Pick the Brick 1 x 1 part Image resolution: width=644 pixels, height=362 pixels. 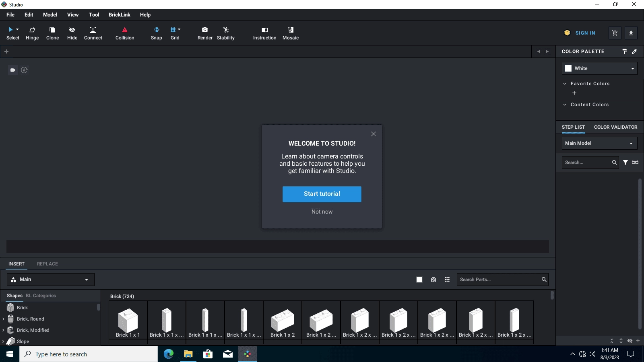128,320
